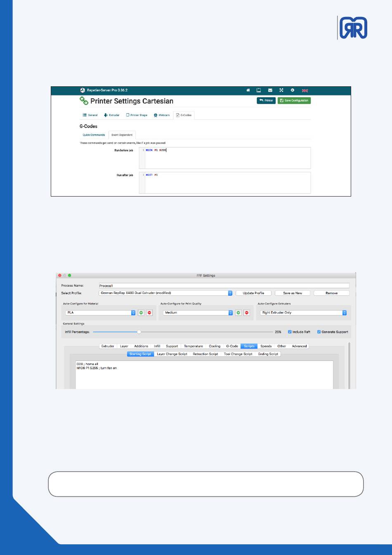Switch to the Webcam tab
The width and height of the screenshot is (392, 555).
coord(162,115)
